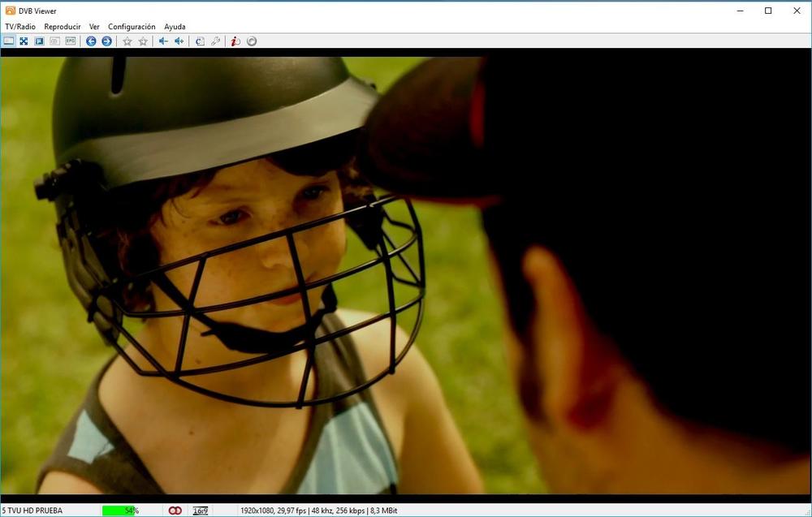Click the volume down speaker icon

[x=163, y=41]
